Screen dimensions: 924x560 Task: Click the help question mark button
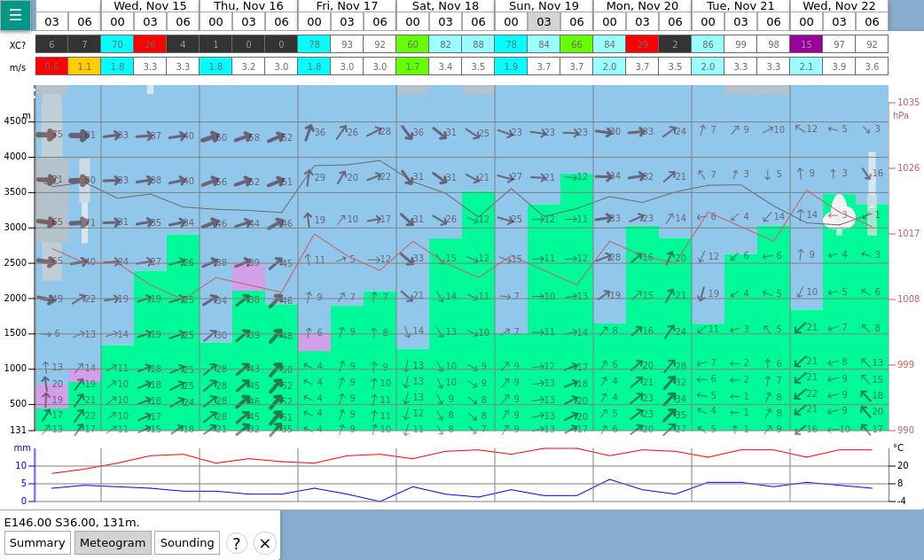pos(236,543)
